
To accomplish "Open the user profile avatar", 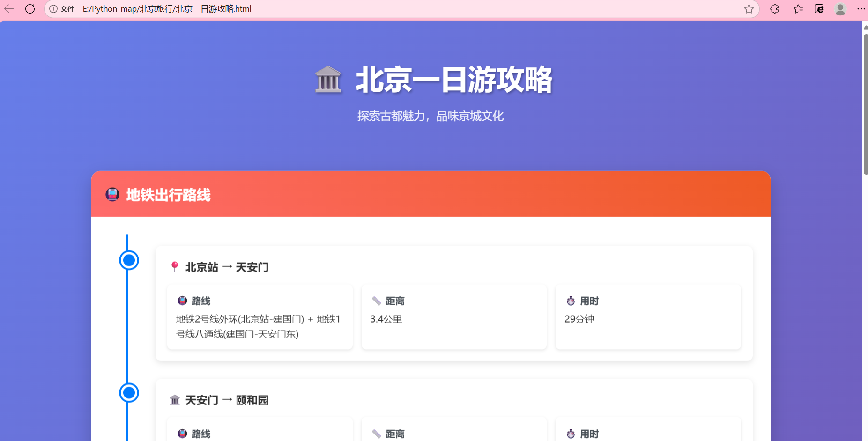I will point(840,9).
